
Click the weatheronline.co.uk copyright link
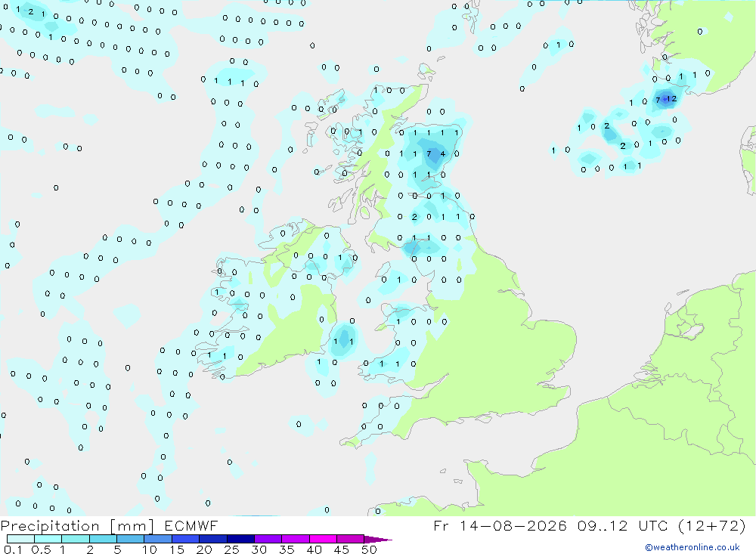[692, 547]
